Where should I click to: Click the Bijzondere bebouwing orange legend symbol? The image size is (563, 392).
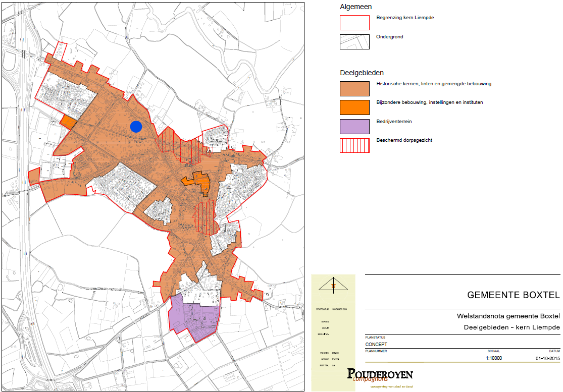(x=354, y=107)
